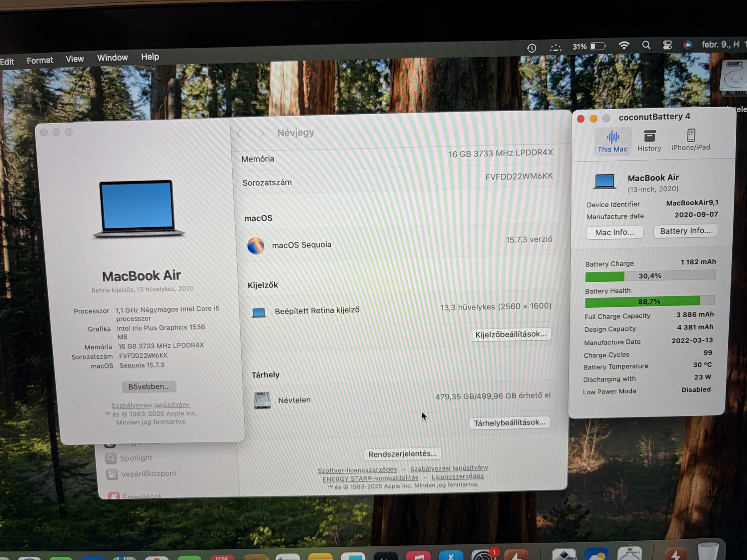Click the Mac Info... button
This screenshot has width=747, height=560.
[614, 232]
